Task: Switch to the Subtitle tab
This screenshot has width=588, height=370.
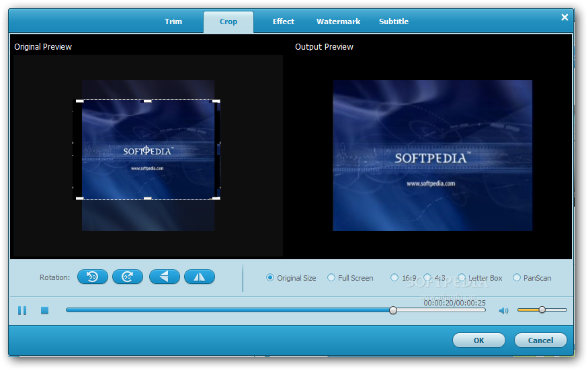Action: tap(394, 21)
